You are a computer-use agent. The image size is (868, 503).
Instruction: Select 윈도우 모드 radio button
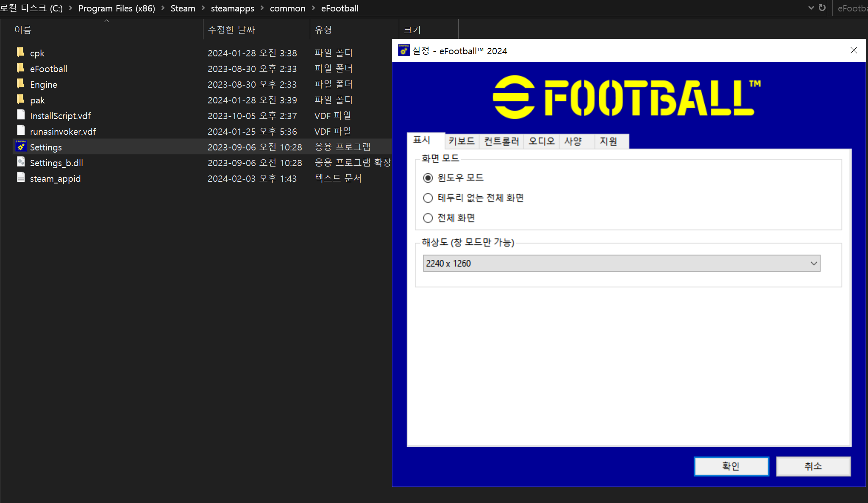coord(428,178)
